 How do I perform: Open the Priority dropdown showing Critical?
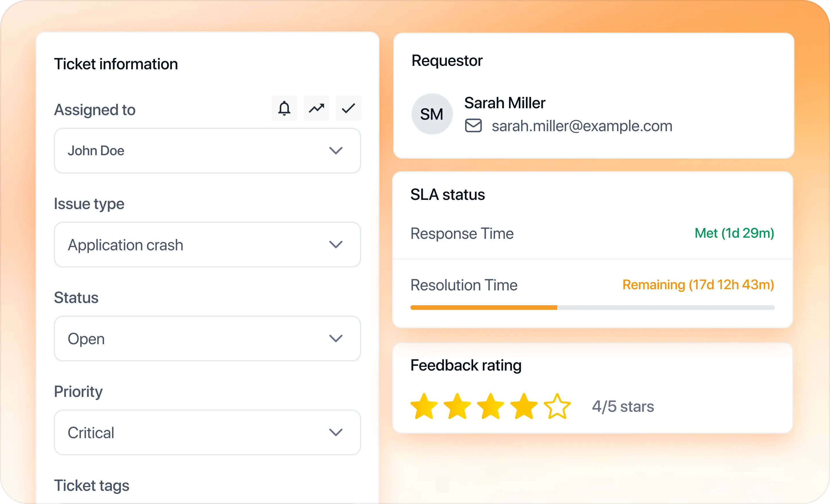tap(207, 433)
